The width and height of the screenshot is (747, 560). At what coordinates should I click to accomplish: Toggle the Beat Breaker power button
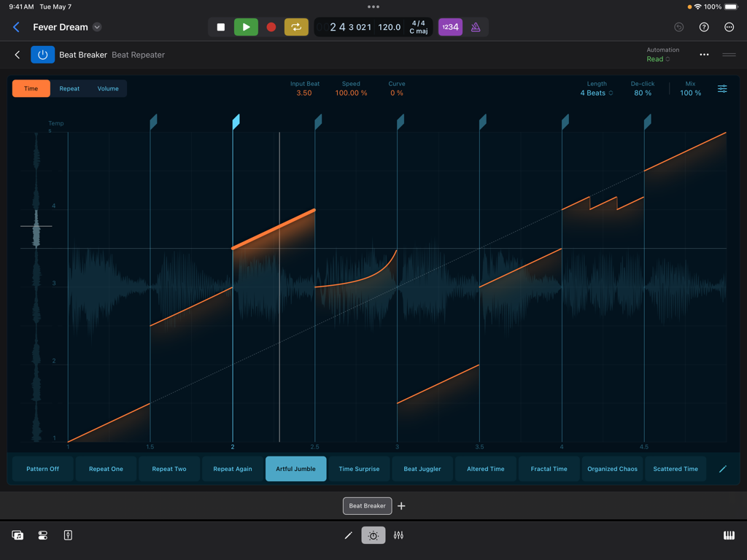[x=42, y=54]
